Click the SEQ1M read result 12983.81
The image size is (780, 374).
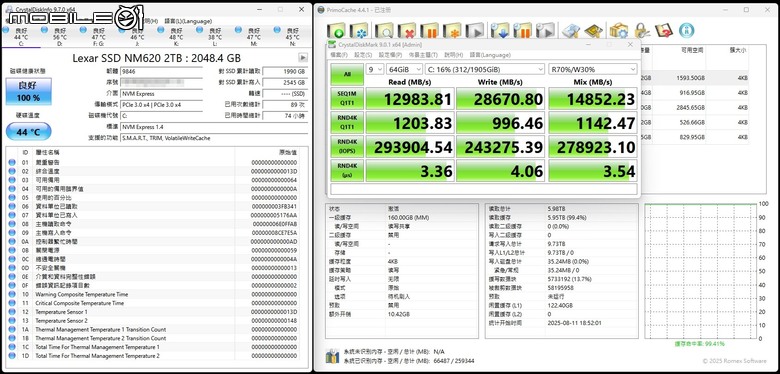(410, 98)
